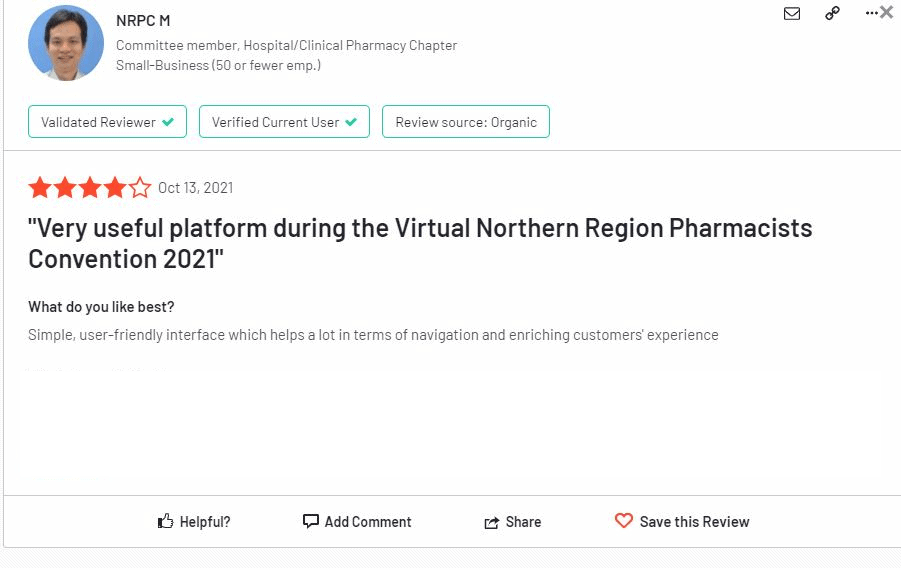Click the share arrow icon
The image size is (901, 568).
click(x=491, y=522)
